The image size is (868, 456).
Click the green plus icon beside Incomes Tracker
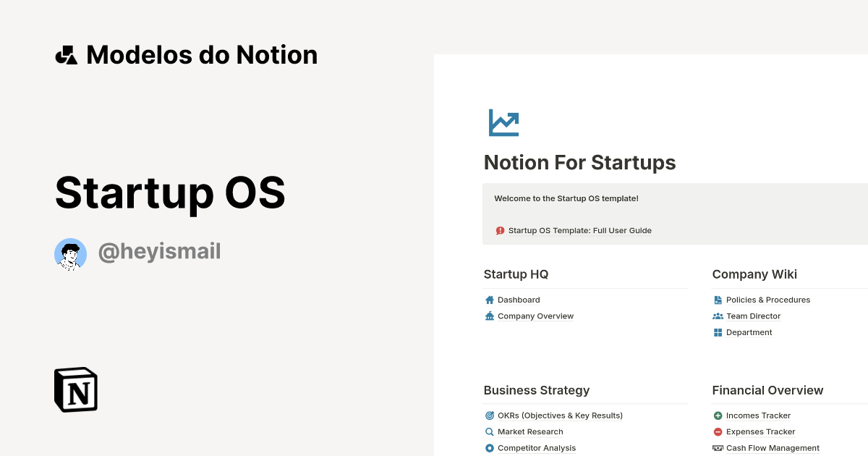(x=718, y=415)
